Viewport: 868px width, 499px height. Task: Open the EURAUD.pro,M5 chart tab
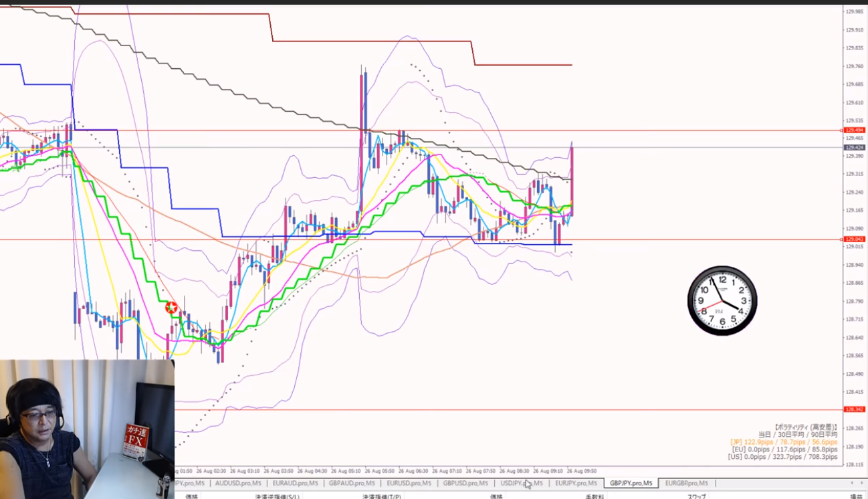pyautogui.click(x=295, y=483)
